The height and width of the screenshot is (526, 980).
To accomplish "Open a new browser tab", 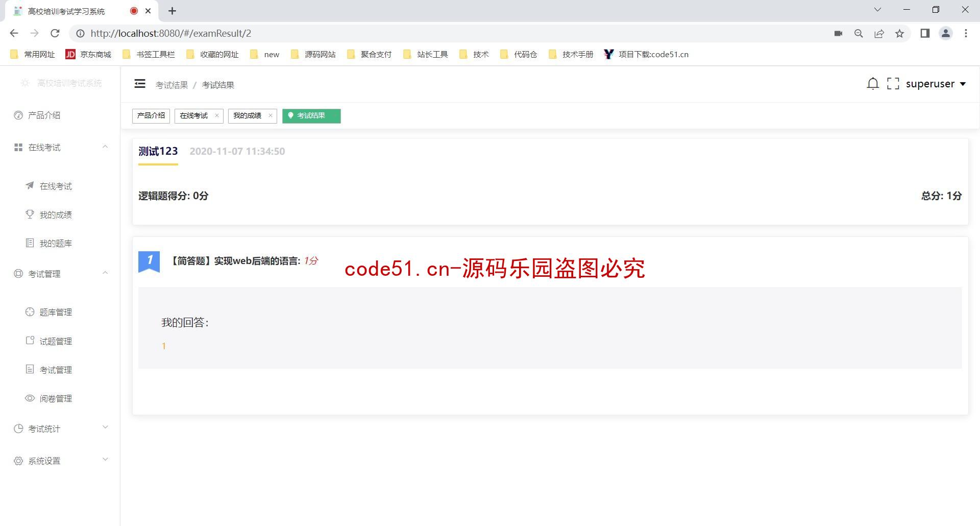I will click(x=172, y=11).
